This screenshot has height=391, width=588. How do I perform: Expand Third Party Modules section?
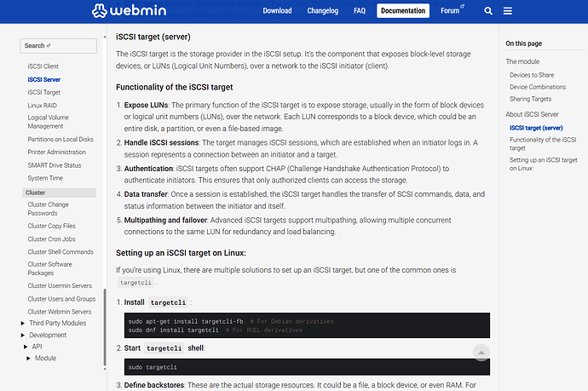point(21,323)
